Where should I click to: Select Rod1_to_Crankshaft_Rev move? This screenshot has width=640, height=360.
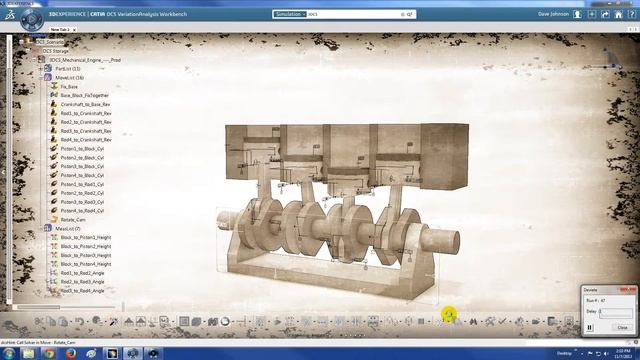pos(86,113)
